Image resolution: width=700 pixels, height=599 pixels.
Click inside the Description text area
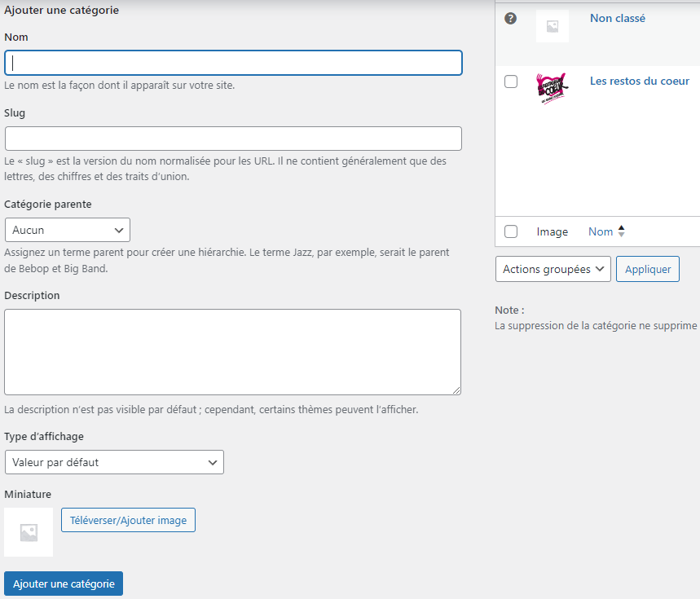232,351
